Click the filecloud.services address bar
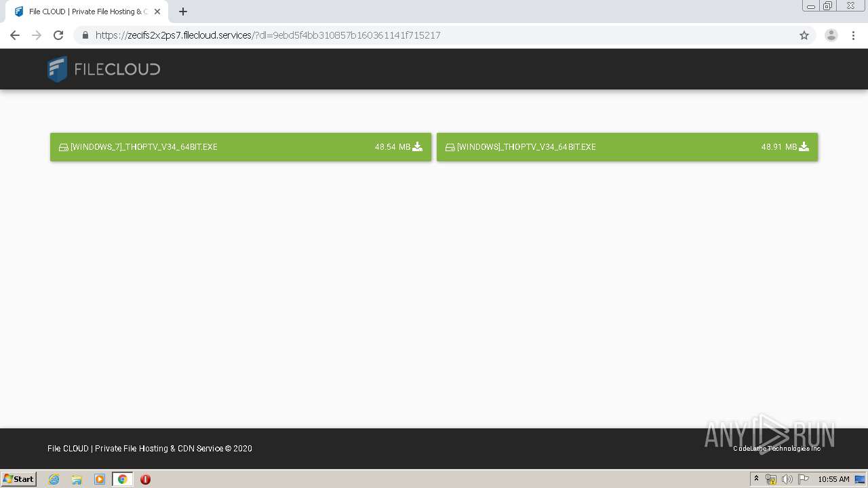The height and width of the screenshot is (488, 868). (434, 35)
